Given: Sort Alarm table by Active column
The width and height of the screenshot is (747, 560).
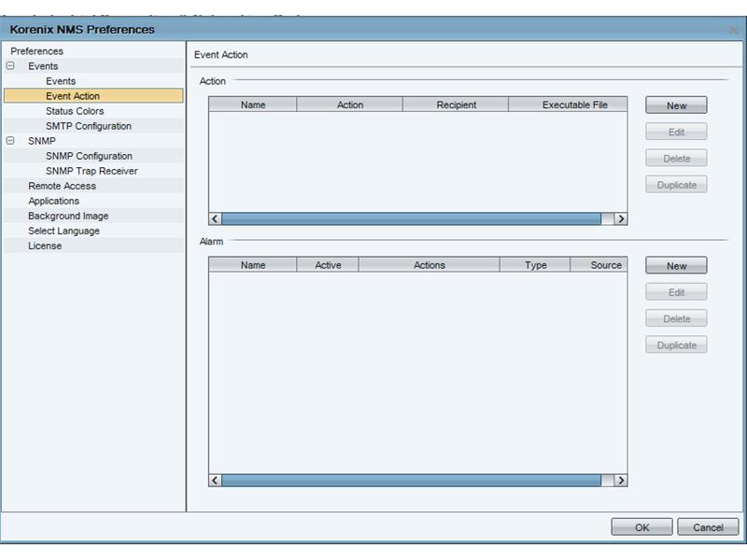Looking at the screenshot, I should [328, 265].
